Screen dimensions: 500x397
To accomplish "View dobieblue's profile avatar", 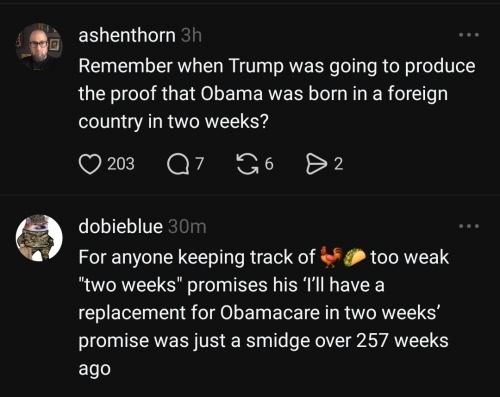I will click(x=39, y=238).
